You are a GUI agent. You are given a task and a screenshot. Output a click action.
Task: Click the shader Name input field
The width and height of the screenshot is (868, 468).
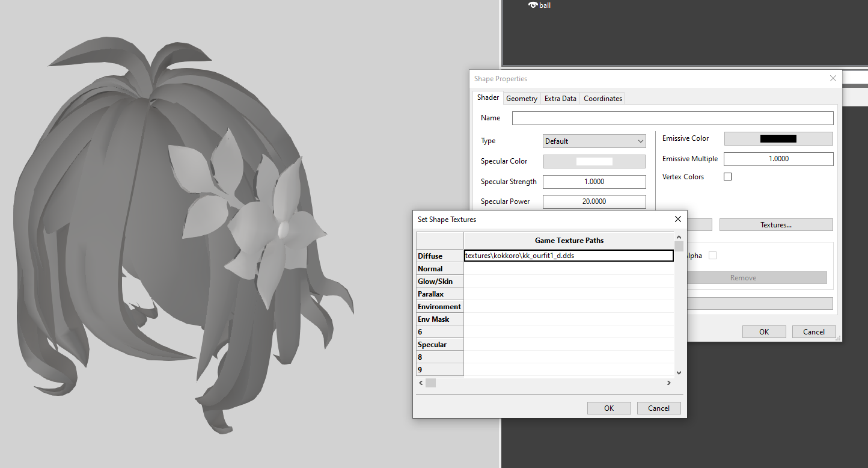tap(673, 118)
